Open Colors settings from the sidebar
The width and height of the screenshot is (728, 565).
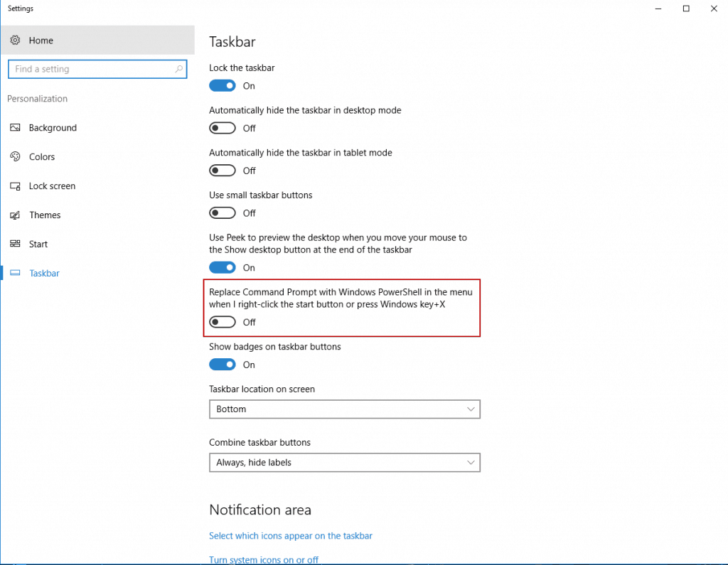[x=16, y=156]
